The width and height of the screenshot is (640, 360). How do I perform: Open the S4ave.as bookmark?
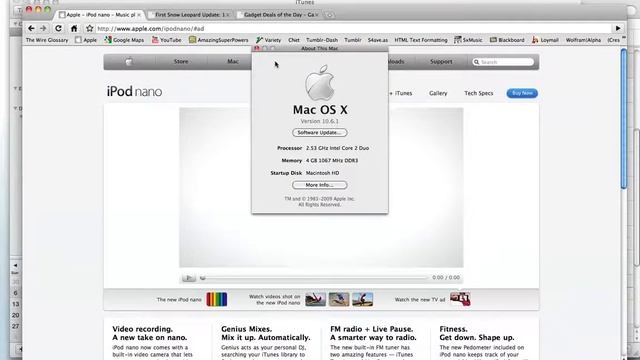tap(378, 40)
